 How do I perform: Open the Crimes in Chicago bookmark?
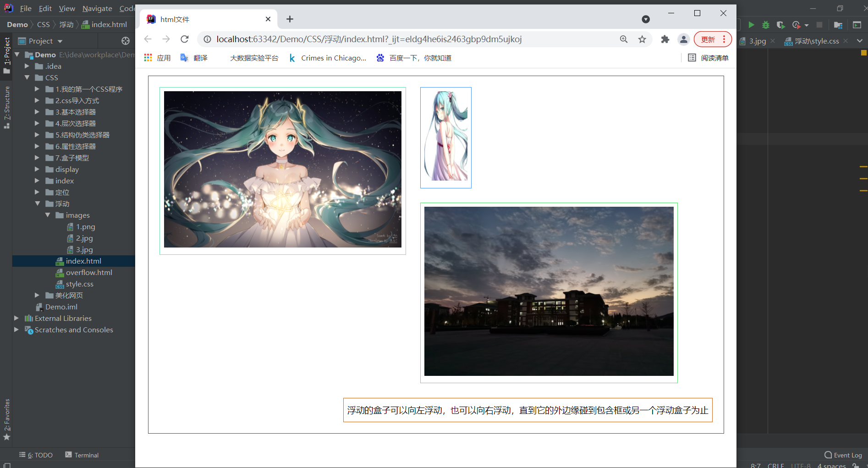(328, 58)
